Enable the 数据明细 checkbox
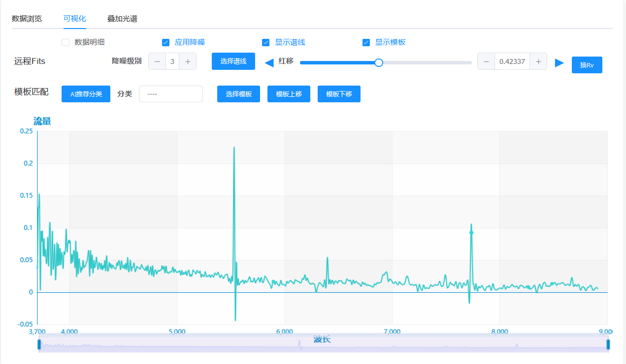626x364 pixels. 66,42
